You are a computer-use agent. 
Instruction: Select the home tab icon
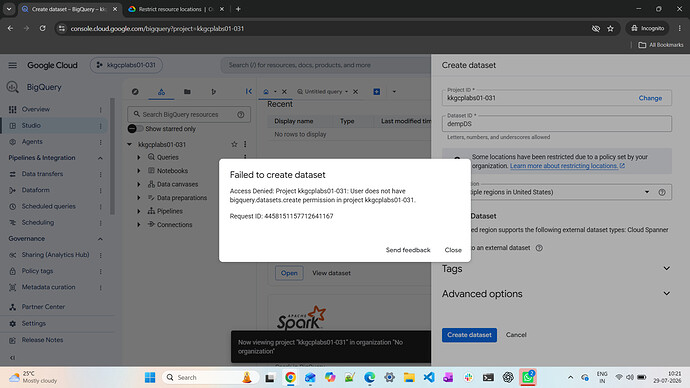tap(266, 92)
